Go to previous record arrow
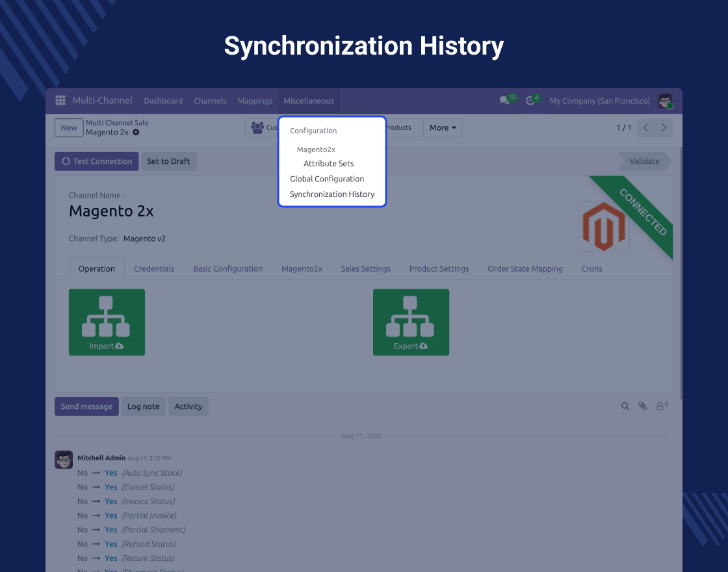 click(x=645, y=127)
